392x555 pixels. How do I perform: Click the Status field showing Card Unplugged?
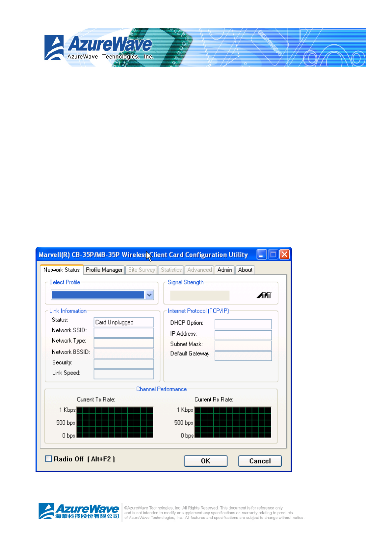coord(124,322)
